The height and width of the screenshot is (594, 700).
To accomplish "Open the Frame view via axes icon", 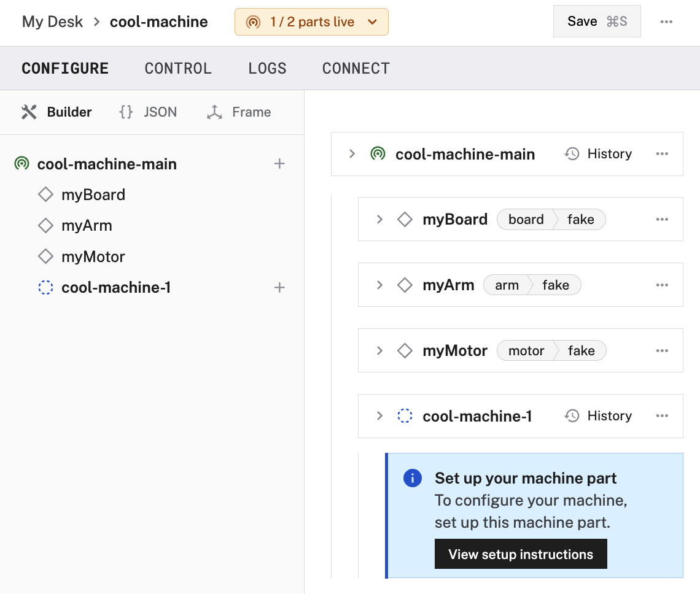I will click(x=214, y=112).
